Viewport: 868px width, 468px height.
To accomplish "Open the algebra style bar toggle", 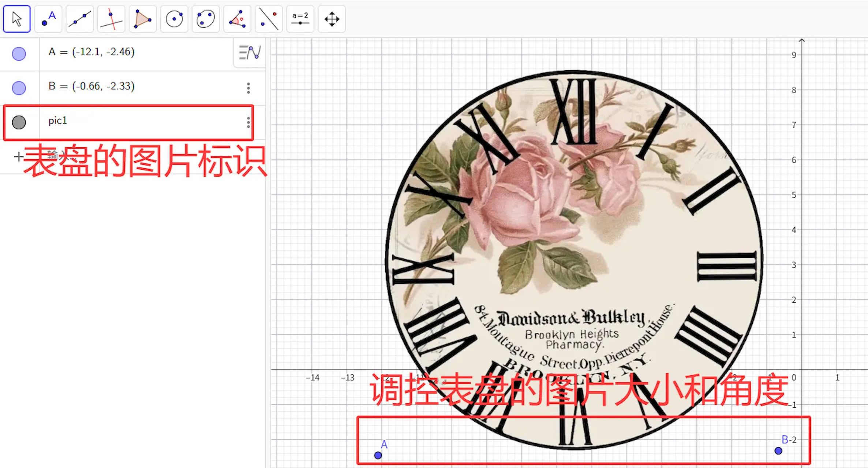I will click(249, 53).
